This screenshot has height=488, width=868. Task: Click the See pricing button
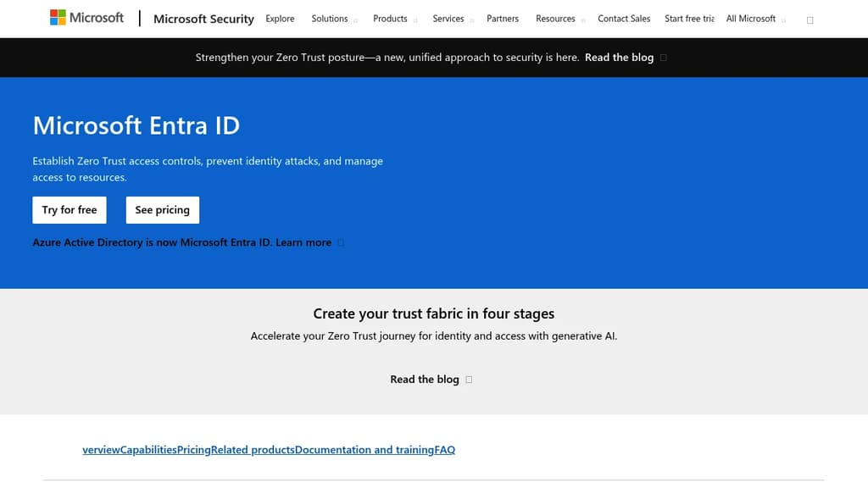click(162, 210)
